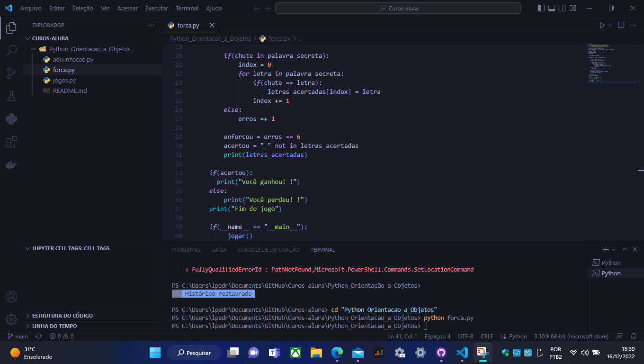Open editor More Actions ellipsis
Image resolution: width=644 pixels, height=364 pixels.
point(634,25)
